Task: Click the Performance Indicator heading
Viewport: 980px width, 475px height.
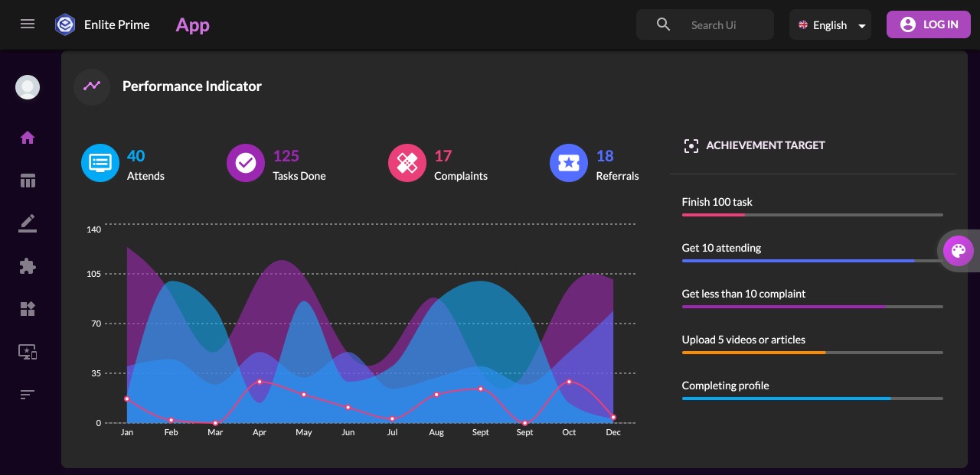Action: 192,86
